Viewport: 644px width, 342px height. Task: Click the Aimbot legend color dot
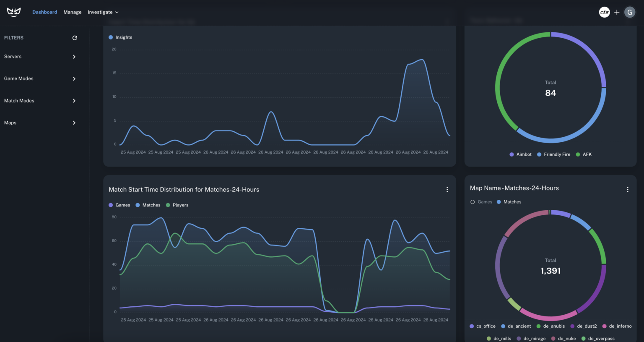[x=512, y=154]
